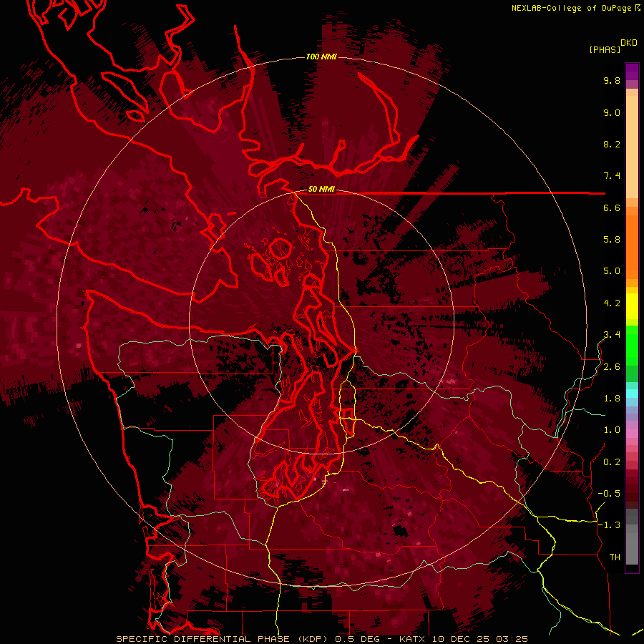Click the DKD product code text
The image size is (644, 644).
[x=629, y=43]
